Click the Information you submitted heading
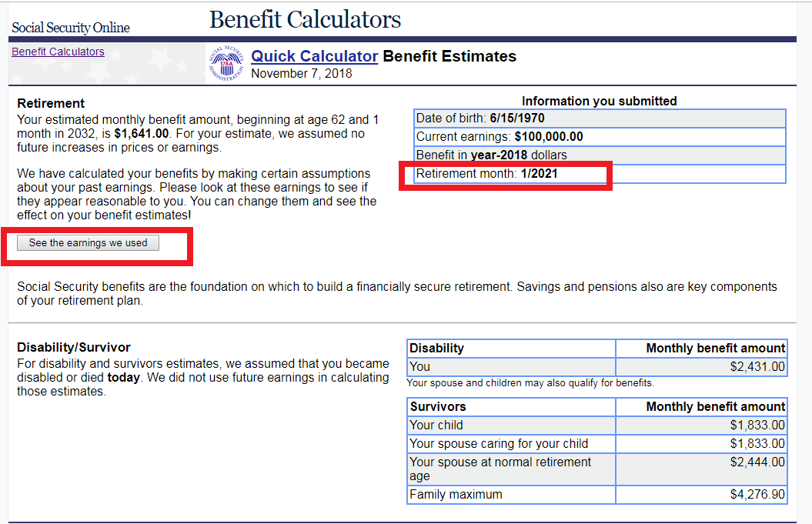The width and height of the screenshot is (812, 524). coord(599,101)
